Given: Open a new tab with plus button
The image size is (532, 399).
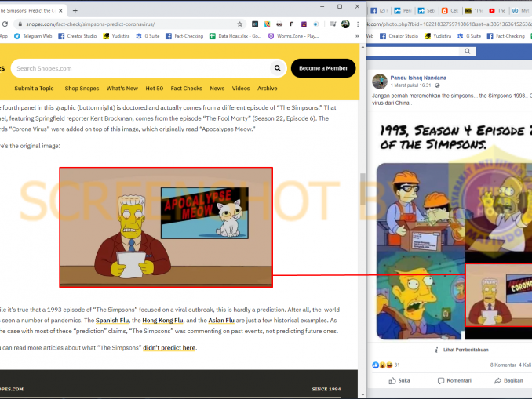Looking at the screenshot, I should [x=75, y=10].
